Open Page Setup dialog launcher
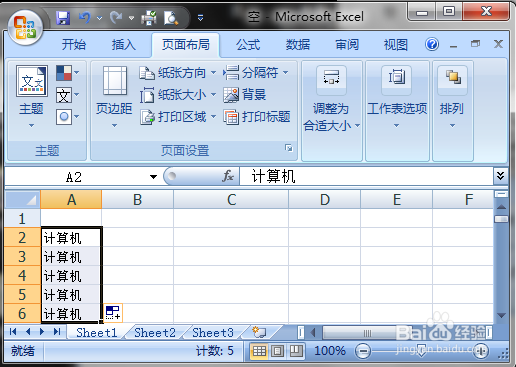516x367 pixels. point(289,148)
